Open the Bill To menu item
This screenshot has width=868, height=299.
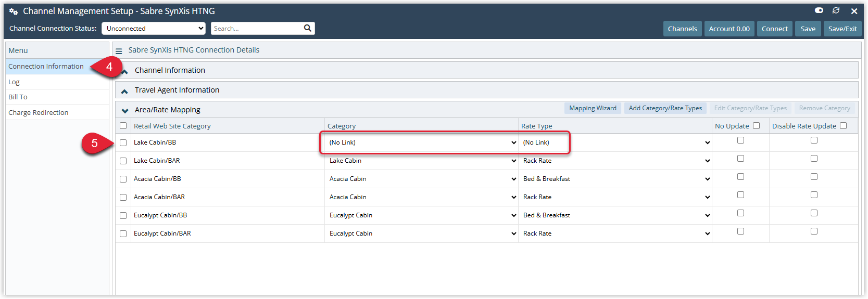pyautogui.click(x=57, y=97)
